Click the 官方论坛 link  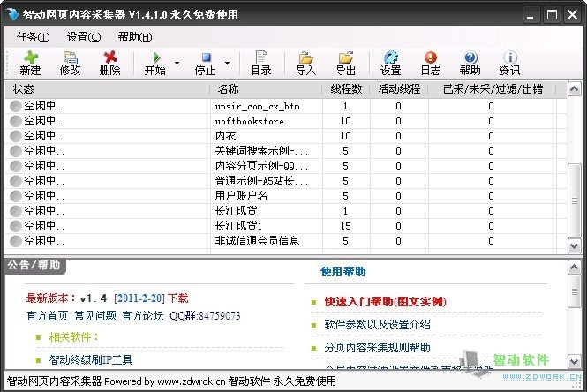[142, 315]
